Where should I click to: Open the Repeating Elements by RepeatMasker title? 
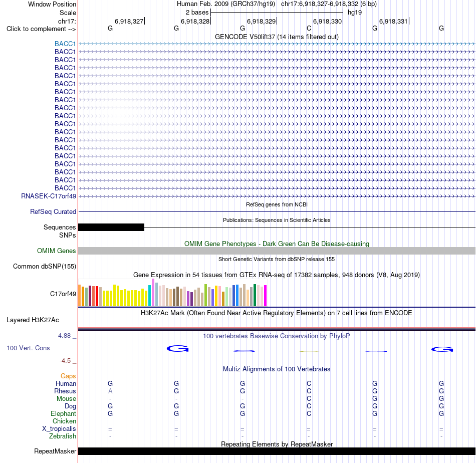coord(277,444)
